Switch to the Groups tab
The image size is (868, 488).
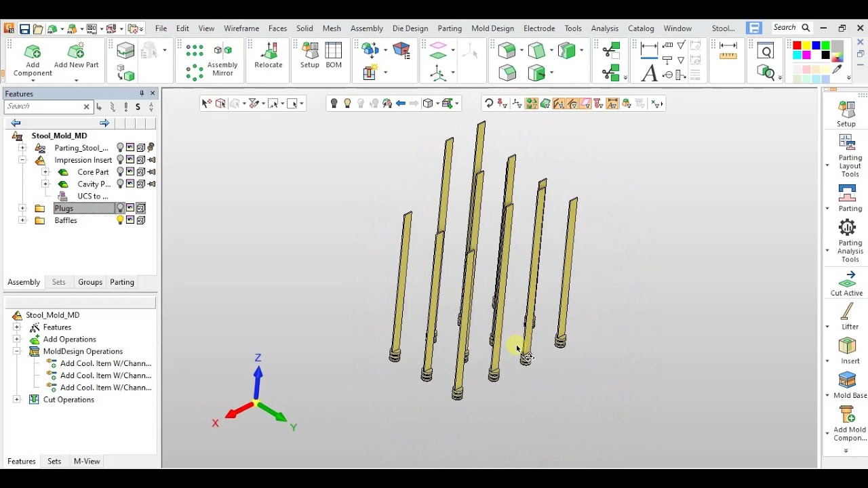pyautogui.click(x=90, y=282)
